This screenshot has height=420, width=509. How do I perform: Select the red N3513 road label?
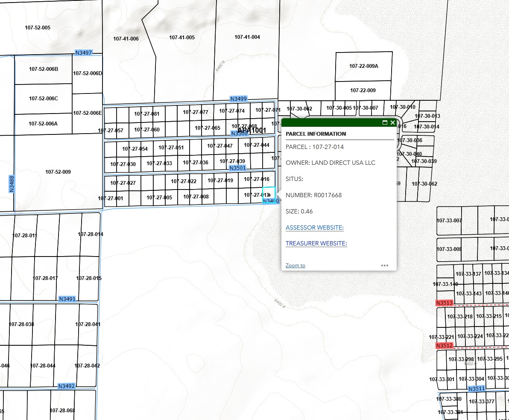click(444, 303)
